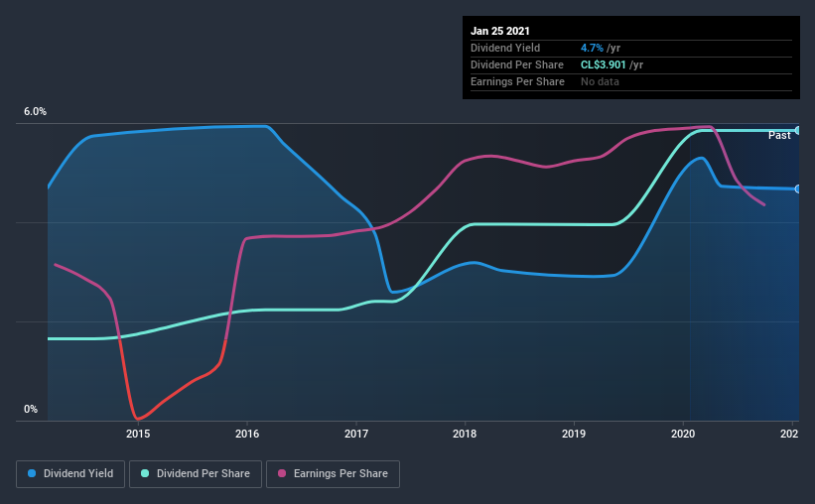815x504 pixels.
Task: Toggle the Dividend Yield legend button
Action: click(x=70, y=474)
